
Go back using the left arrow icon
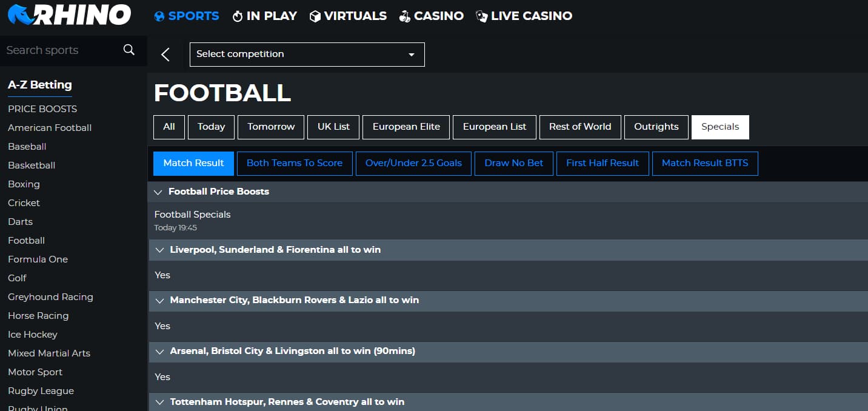coord(165,55)
